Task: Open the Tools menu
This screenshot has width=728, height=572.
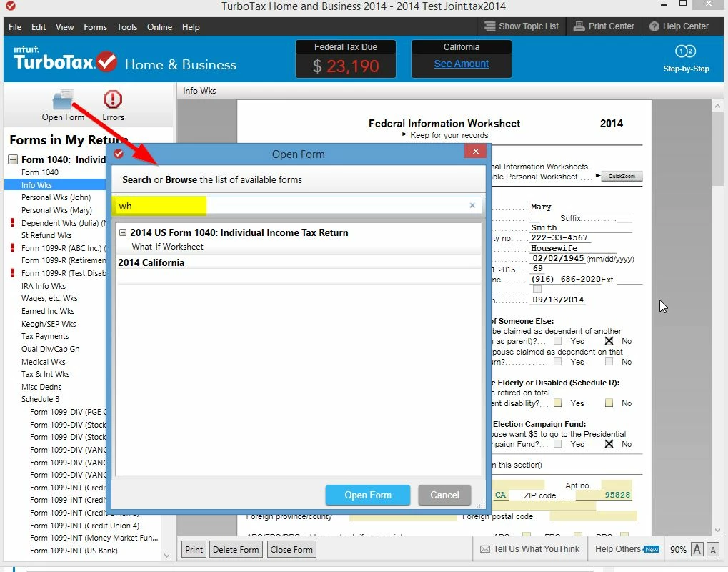Action: pyautogui.click(x=126, y=27)
